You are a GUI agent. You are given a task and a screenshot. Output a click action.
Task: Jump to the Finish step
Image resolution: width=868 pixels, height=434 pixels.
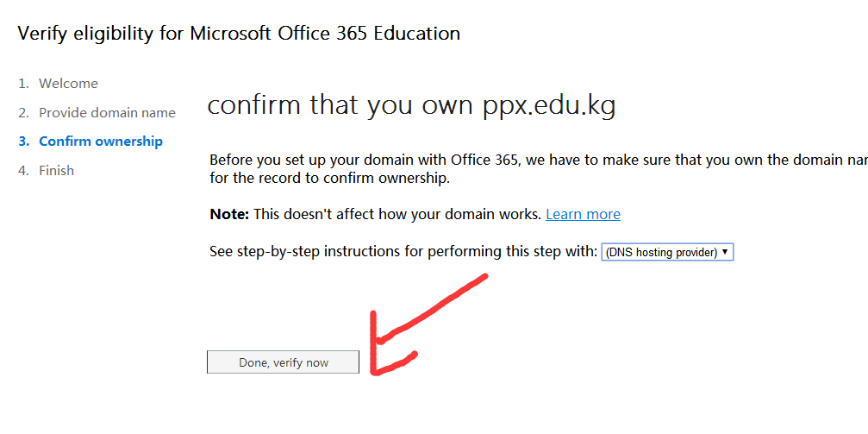point(56,171)
